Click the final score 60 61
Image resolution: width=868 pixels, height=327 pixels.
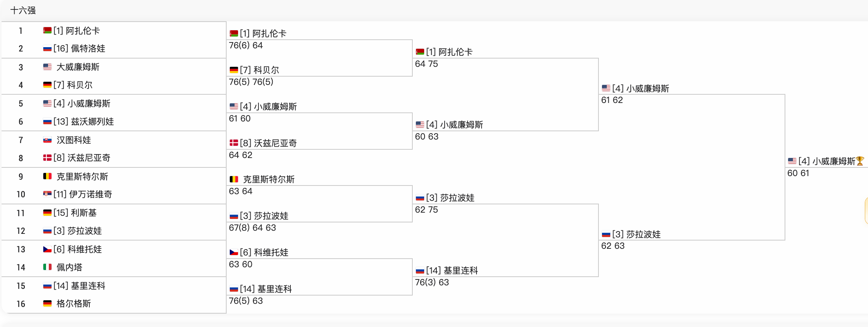point(798,173)
